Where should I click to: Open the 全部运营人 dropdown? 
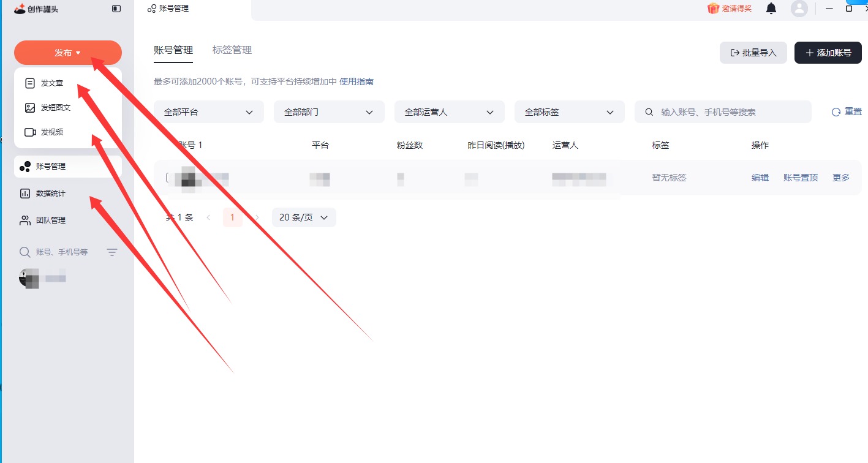point(449,112)
